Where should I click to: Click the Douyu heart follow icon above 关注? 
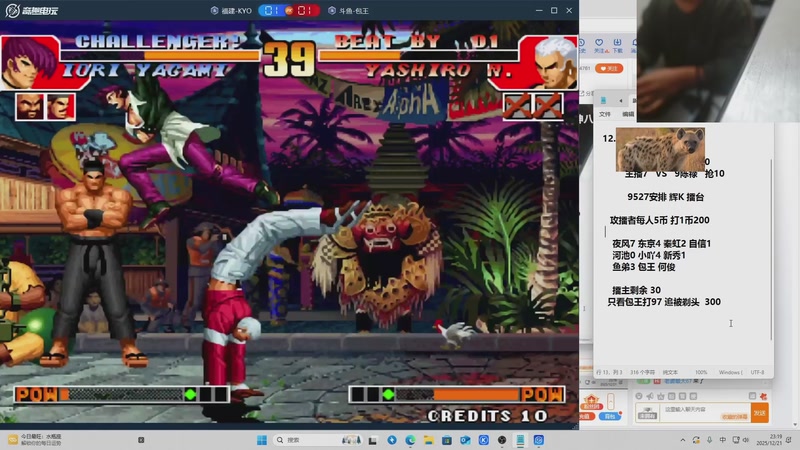[x=599, y=42]
